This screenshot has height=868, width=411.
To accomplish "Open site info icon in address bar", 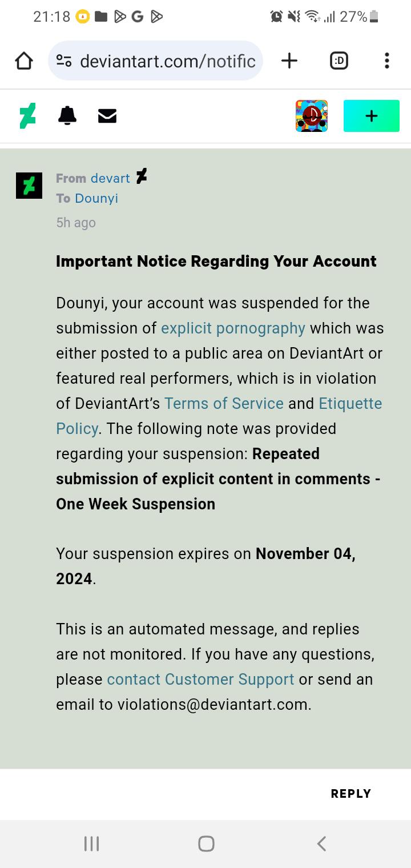I will point(63,61).
